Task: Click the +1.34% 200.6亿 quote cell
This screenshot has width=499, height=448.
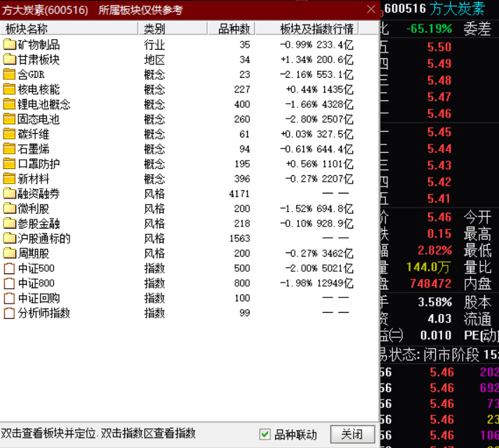Action: click(x=317, y=60)
